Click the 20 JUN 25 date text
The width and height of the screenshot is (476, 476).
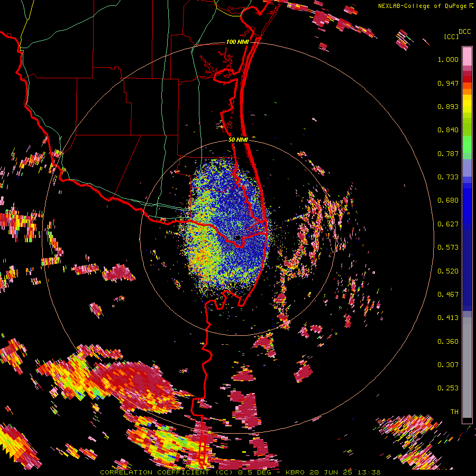pos(331,472)
